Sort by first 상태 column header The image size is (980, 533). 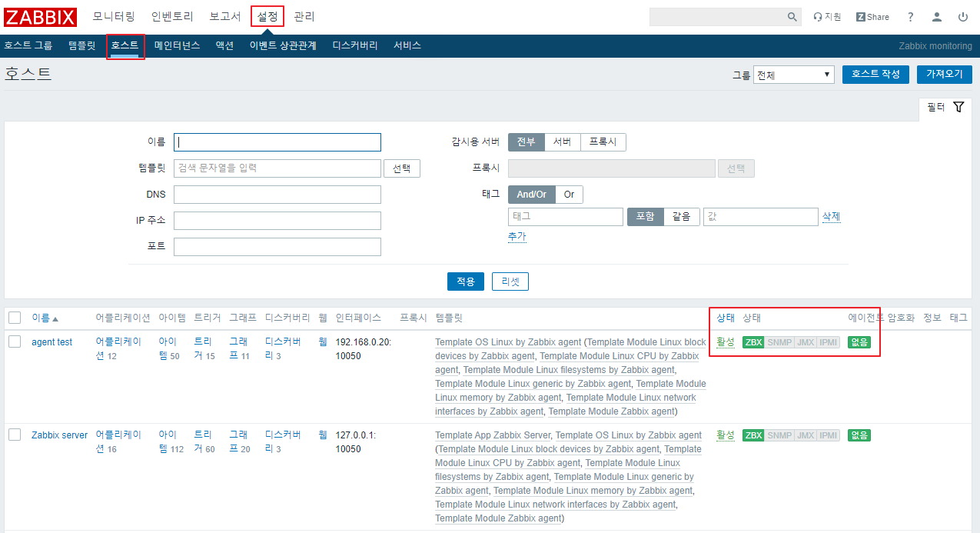(726, 318)
